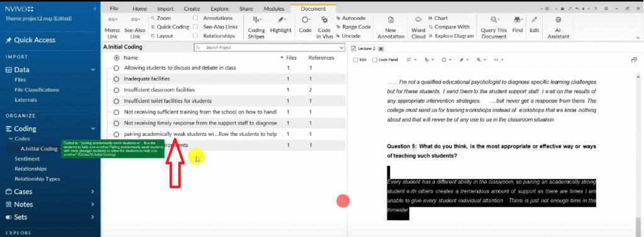Open Files under Data
The width and height of the screenshot is (644, 237).
click(20, 80)
